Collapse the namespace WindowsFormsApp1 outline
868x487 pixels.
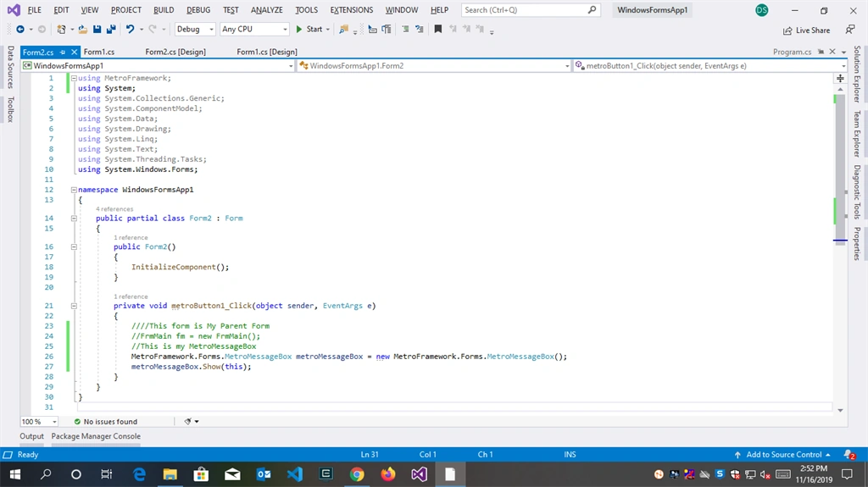click(74, 190)
